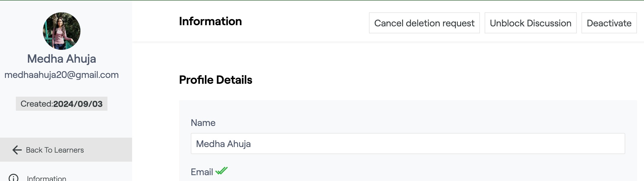Go to Back To Learners
Viewport: 644px width, 181px height.
(55, 150)
